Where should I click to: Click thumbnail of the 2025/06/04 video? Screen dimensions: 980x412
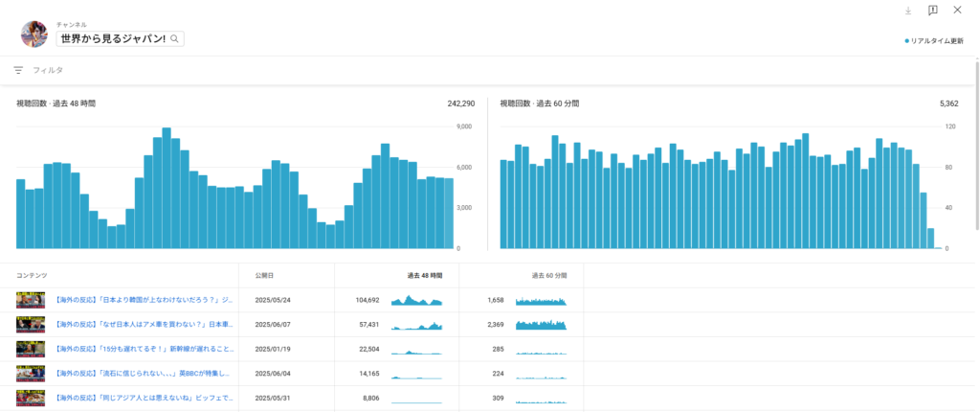tap(31, 374)
